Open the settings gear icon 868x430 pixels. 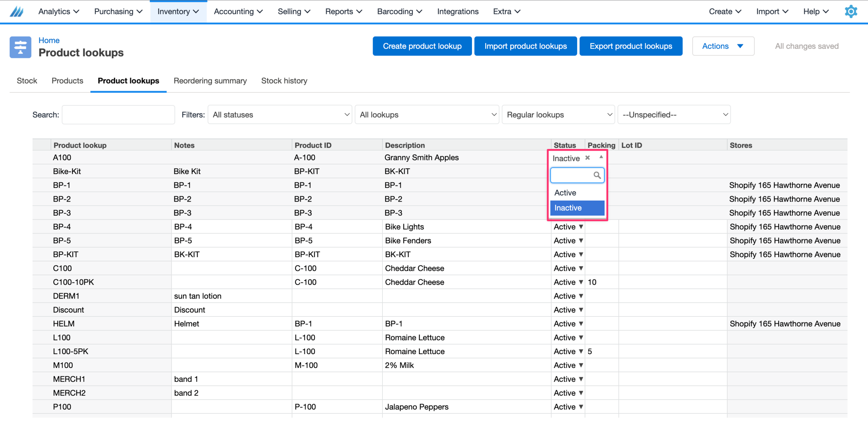850,12
